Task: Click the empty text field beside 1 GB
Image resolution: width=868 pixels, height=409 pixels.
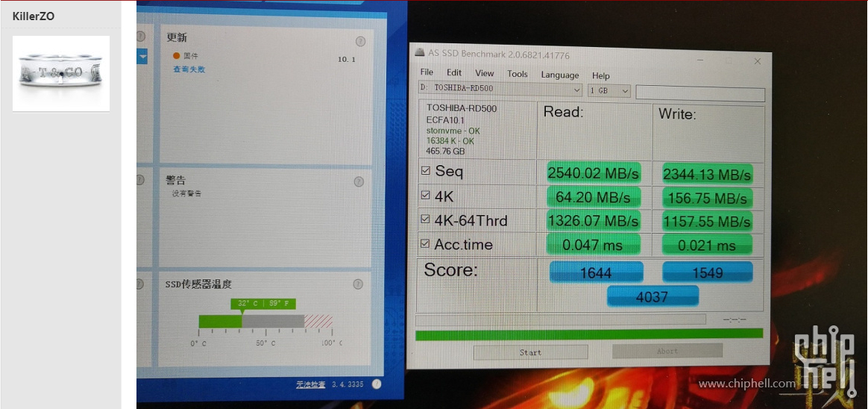Action: click(x=700, y=93)
